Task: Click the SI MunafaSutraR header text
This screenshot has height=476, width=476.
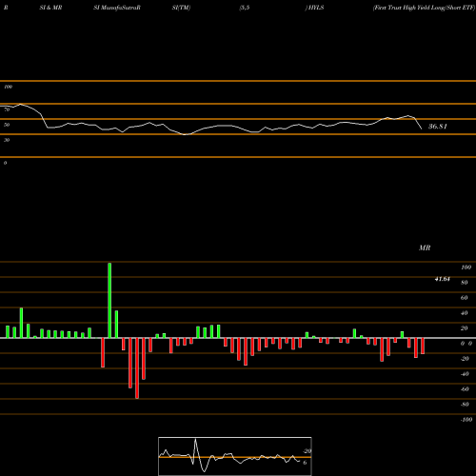Action: tap(117, 8)
